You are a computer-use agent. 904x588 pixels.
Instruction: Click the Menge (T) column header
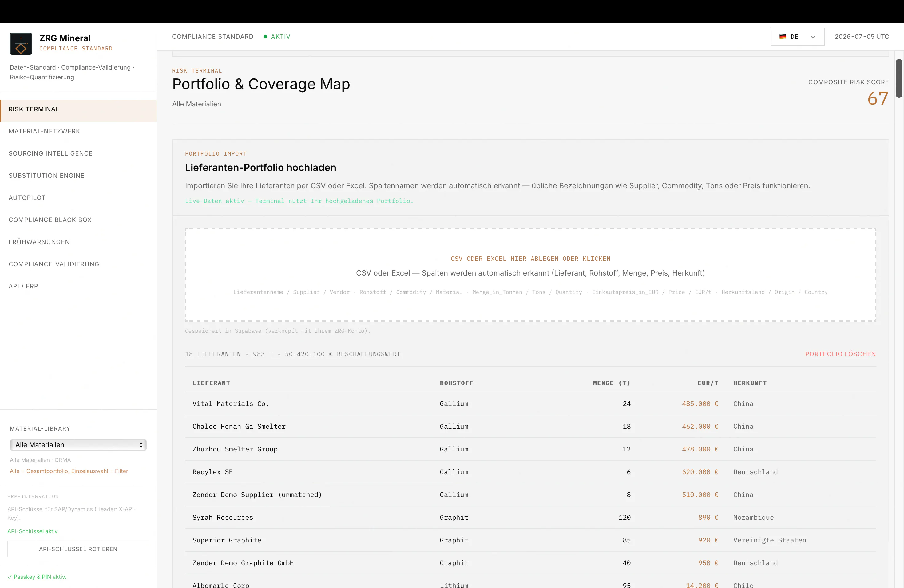612,383
